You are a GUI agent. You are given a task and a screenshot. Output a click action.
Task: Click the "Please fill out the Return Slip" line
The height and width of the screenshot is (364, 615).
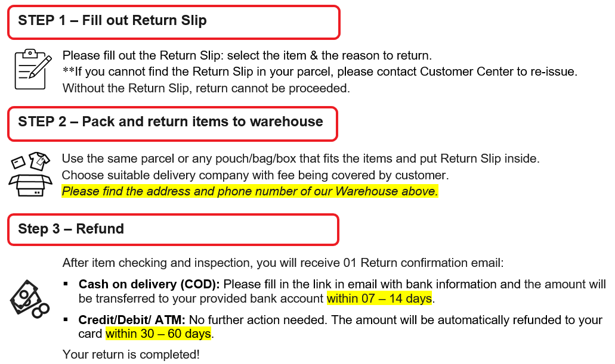click(246, 56)
